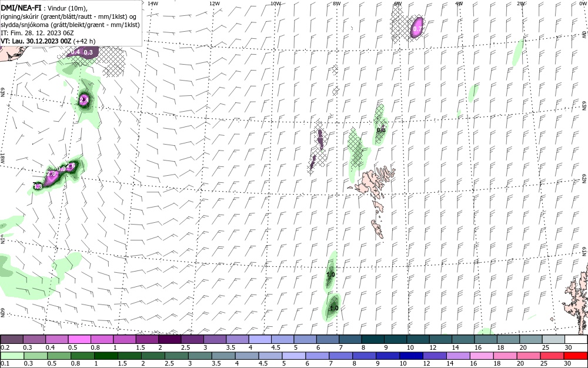Click the 2.4 precipitation value label
The height and width of the screenshot is (368, 588).
tap(84, 100)
